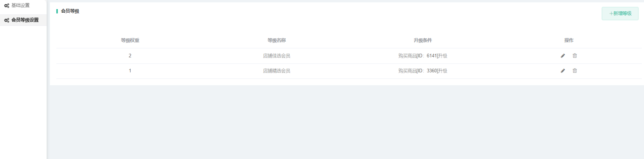Edit the 店铺佳选会员 level via pencil icon
644x159 pixels.
tap(563, 56)
